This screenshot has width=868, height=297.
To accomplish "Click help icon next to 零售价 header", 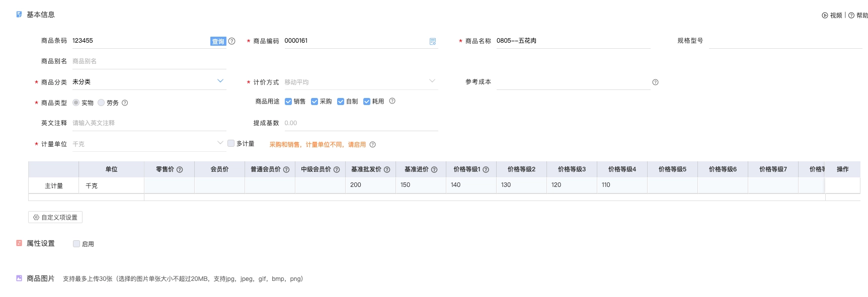I will click(180, 170).
